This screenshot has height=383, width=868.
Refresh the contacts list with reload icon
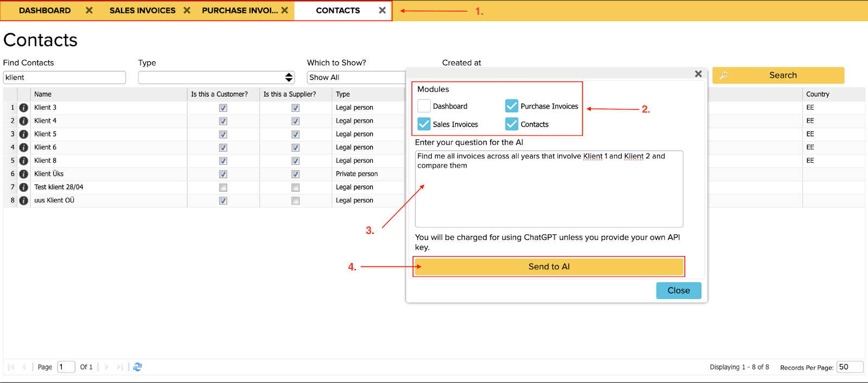(x=138, y=367)
